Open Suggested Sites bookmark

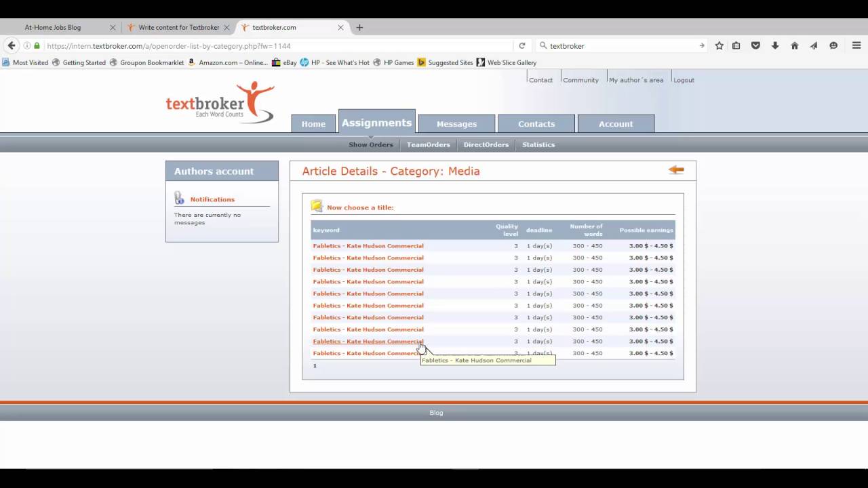pos(446,62)
